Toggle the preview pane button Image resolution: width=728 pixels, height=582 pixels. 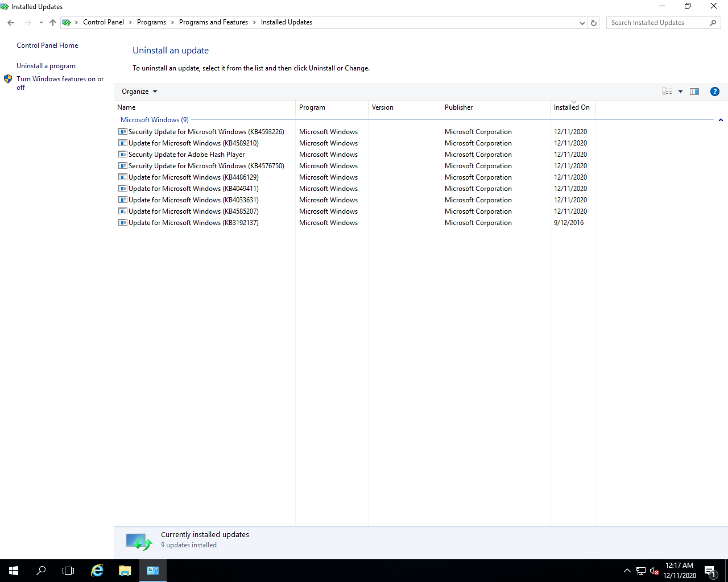pos(694,92)
